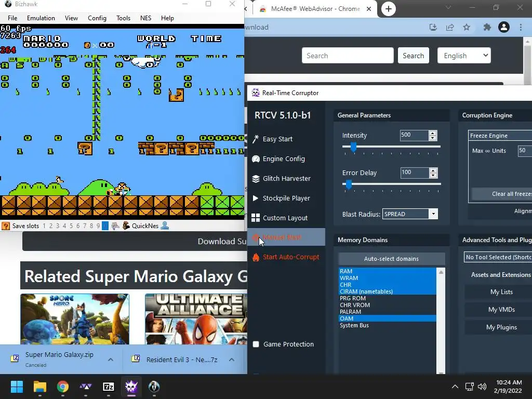Open Chrome three-dot menu
Image resolution: width=532 pixels, height=399 pixels.
pos(521,27)
